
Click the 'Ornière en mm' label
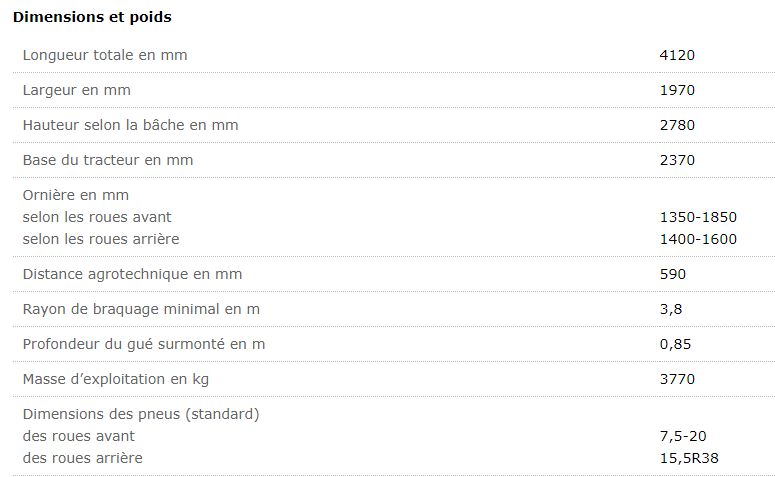[x=76, y=195]
